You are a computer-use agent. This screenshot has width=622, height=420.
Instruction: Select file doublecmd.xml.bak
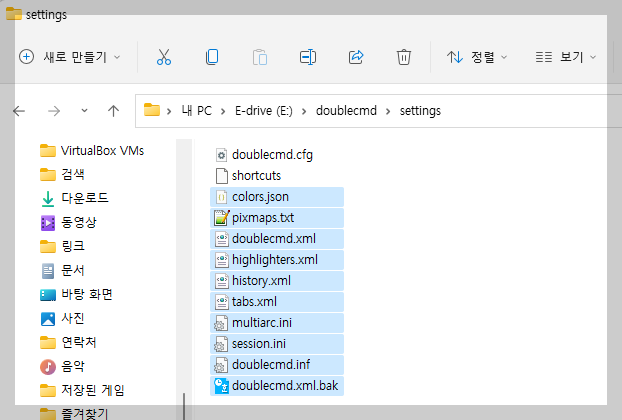pyautogui.click(x=277, y=386)
